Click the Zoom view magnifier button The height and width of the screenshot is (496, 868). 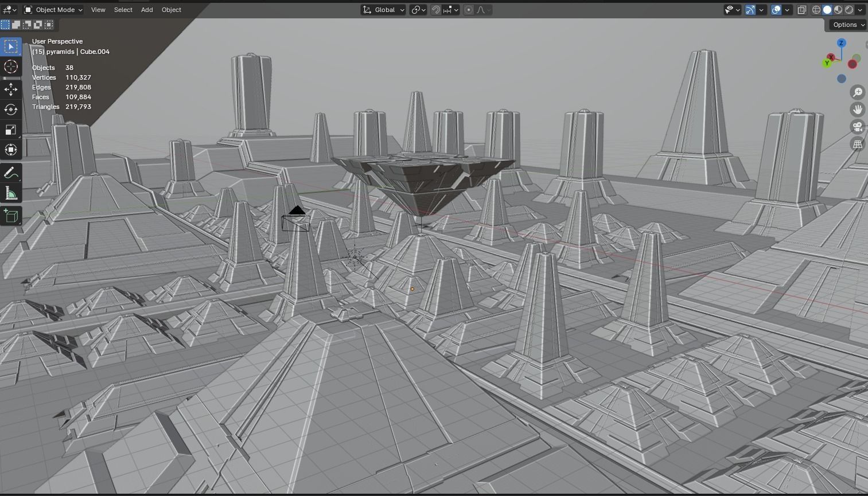(x=858, y=92)
